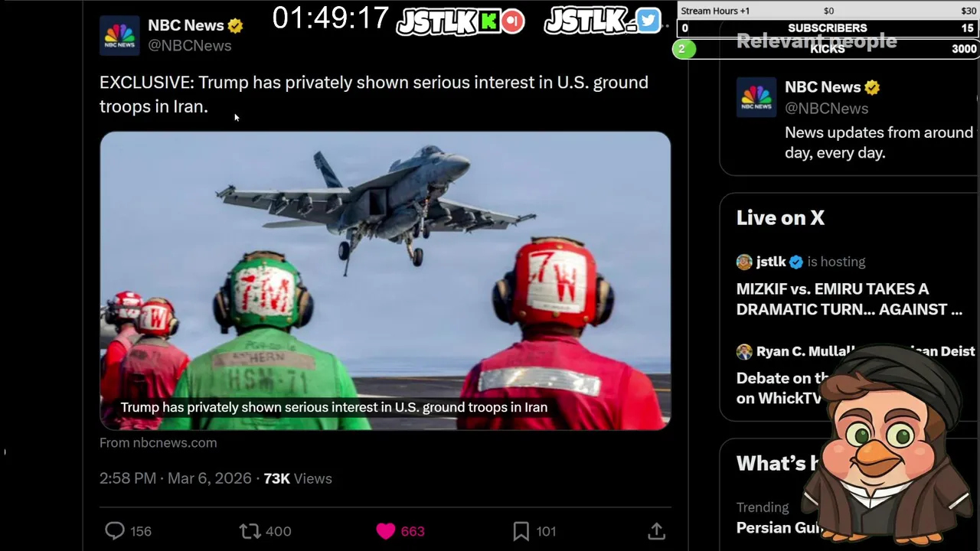The height and width of the screenshot is (551, 980).
Task: Click the 'EXCLUSIVE: Trump' tweet text
Action: pyautogui.click(x=374, y=94)
